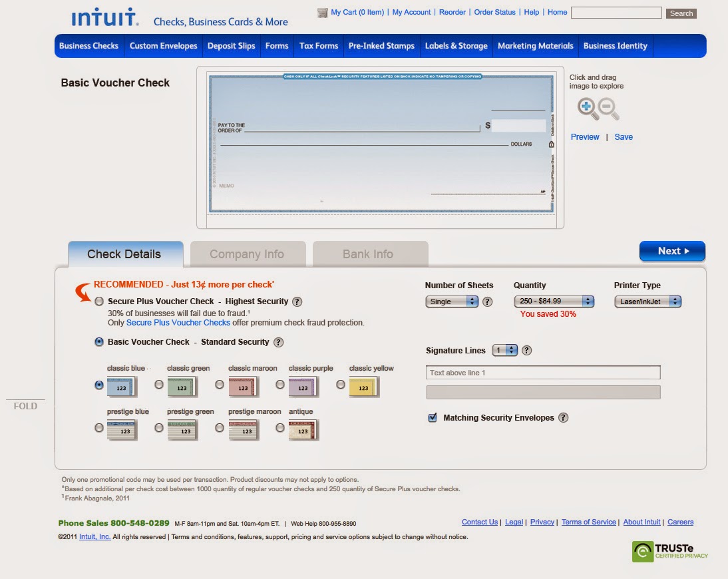This screenshot has height=579, width=728.
Task: Click the Search button
Action: tap(681, 13)
